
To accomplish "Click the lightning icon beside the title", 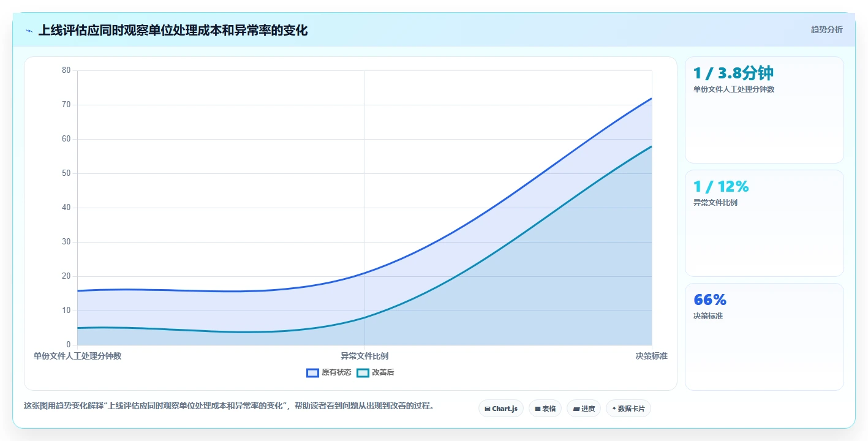I will click(x=29, y=31).
